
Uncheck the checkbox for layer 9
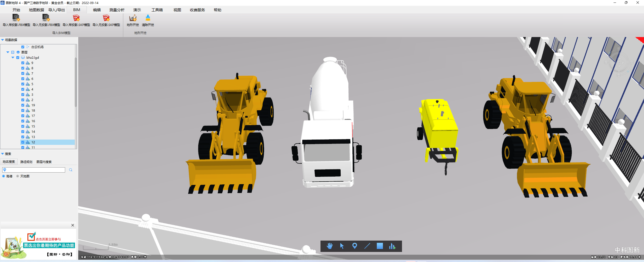pos(23,63)
